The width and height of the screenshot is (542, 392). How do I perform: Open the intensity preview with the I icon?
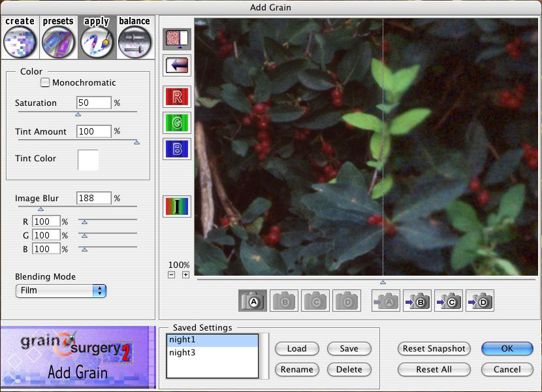(x=176, y=206)
